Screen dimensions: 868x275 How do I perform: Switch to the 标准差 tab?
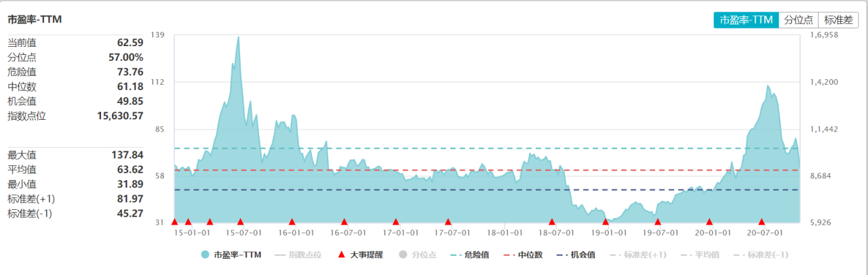point(839,20)
